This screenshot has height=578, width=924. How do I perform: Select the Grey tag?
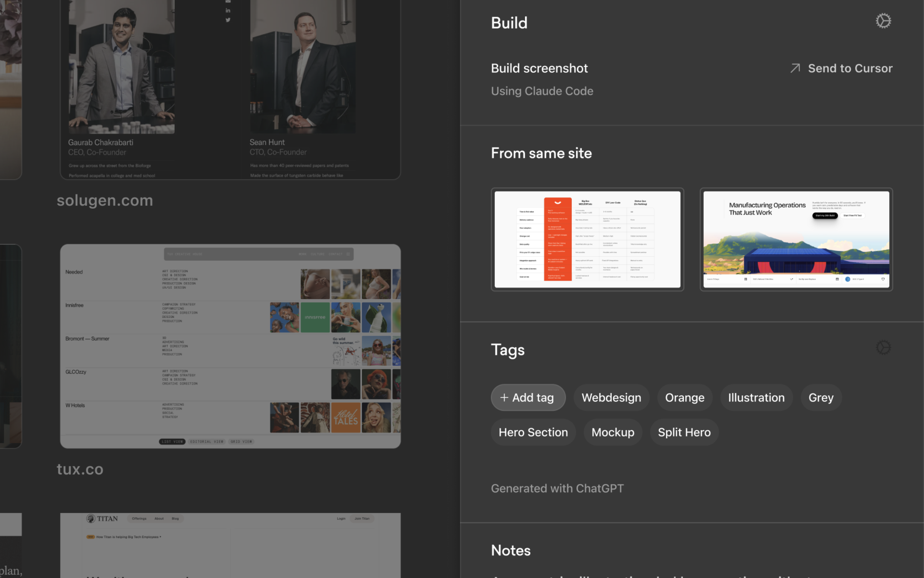pos(821,397)
